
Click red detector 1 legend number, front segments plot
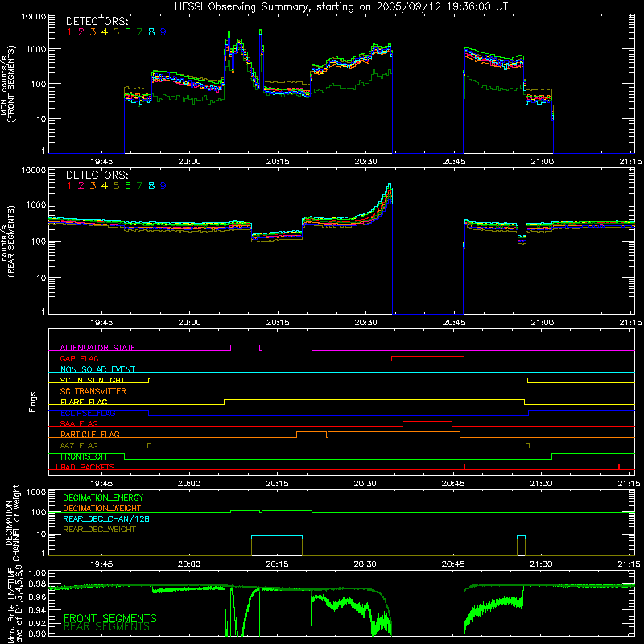[69, 32]
